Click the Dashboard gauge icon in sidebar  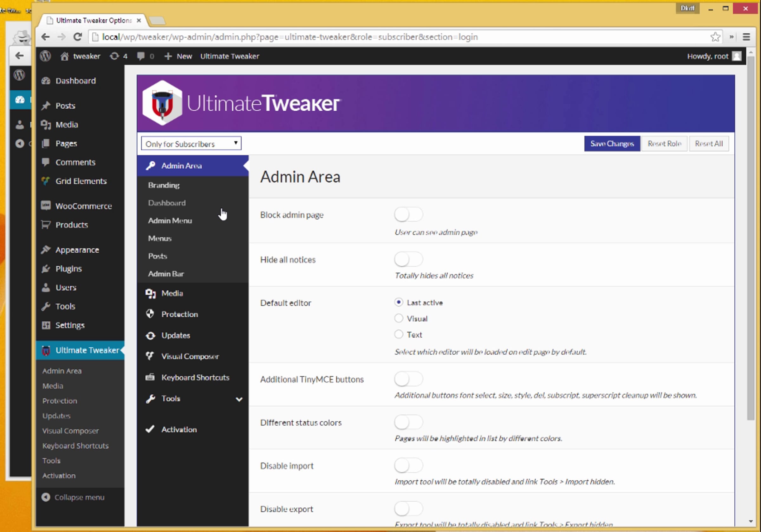click(46, 81)
